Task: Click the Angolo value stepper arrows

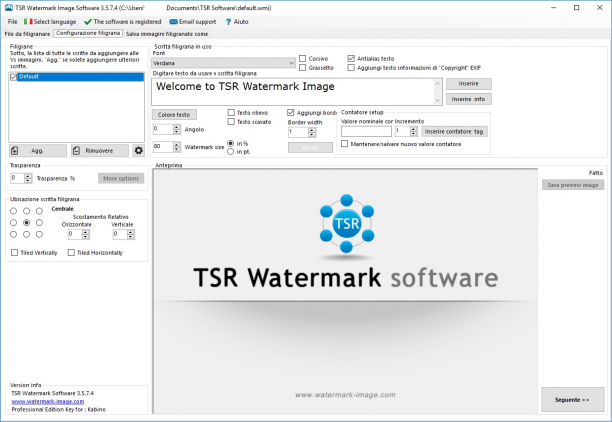Action: pos(177,129)
